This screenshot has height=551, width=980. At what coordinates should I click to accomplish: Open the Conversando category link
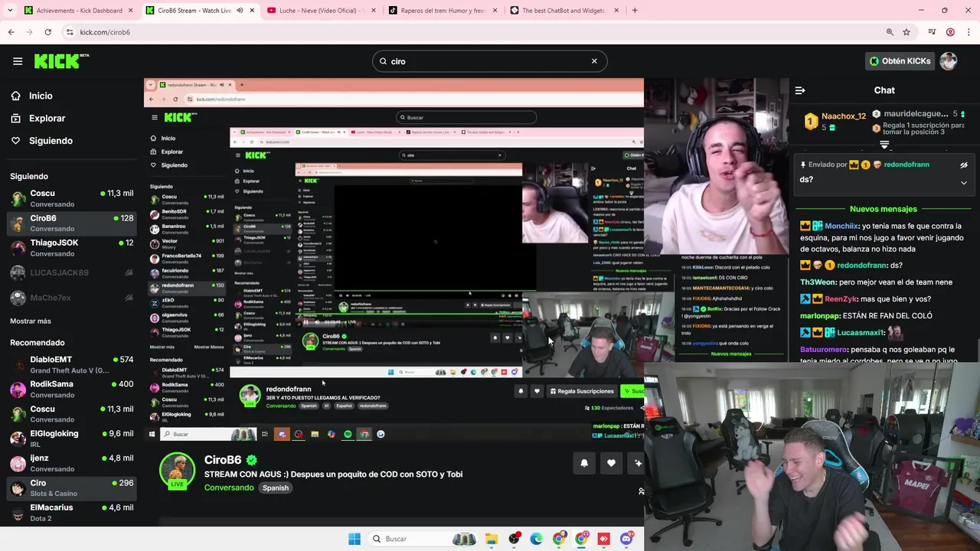pyautogui.click(x=229, y=487)
